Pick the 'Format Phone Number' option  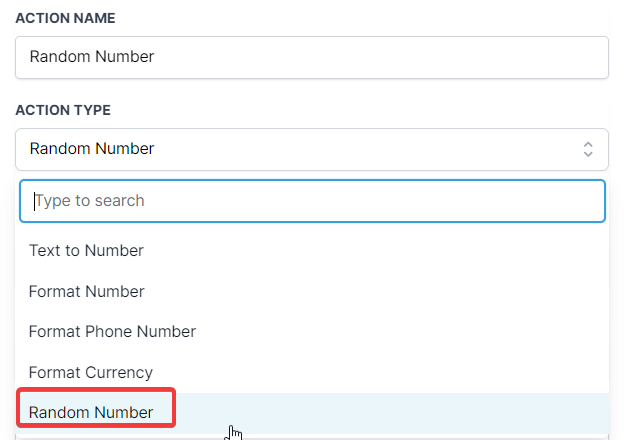pos(112,332)
